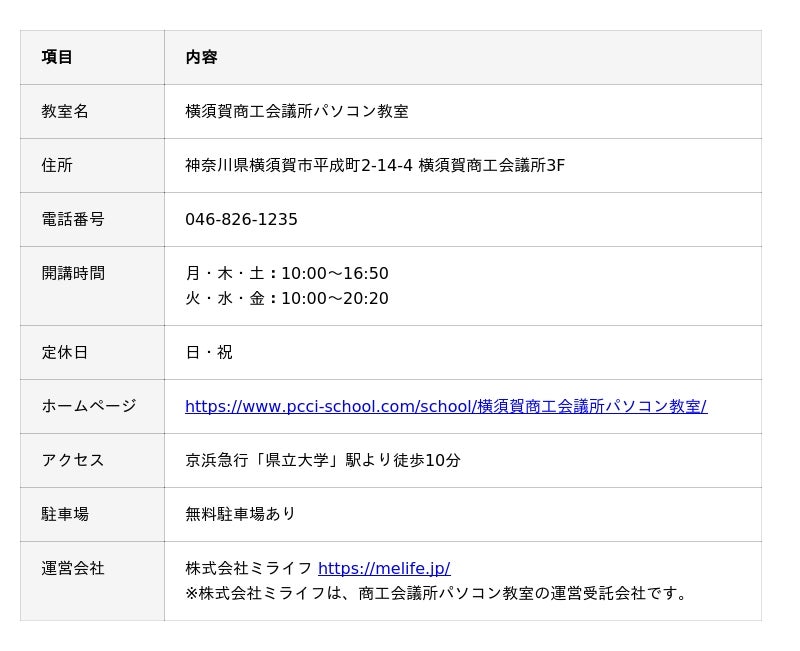Click the access text mentioning 県立大学 station
800x651 pixels.
pos(322,460)
